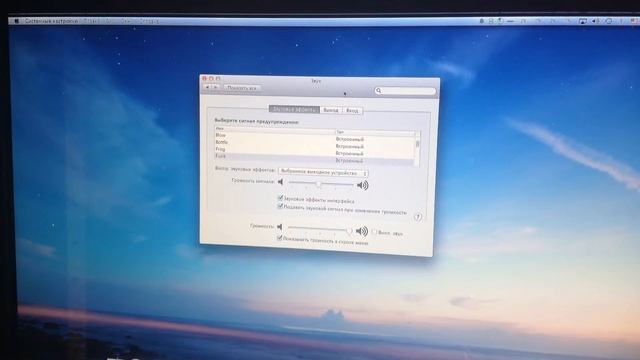Minimize the Звук window with yellow button

coord(211,78)
